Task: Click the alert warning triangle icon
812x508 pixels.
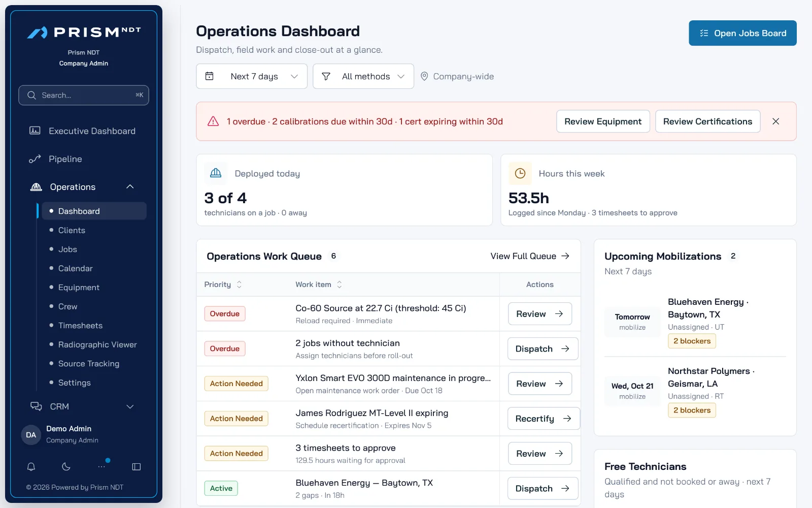Action: (x=213, y=121)
